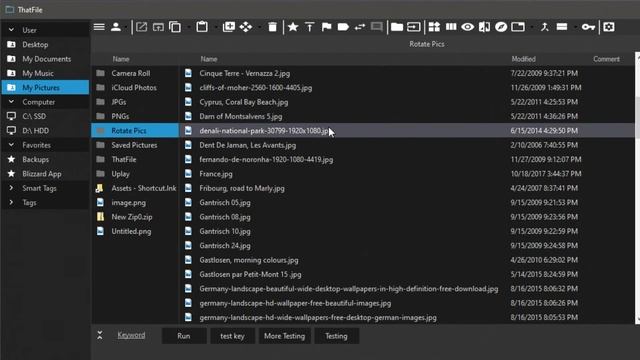This screenshot has height=360, width=640.
Task: Open D:\ HDD drive
Action: tap(45, 131)
